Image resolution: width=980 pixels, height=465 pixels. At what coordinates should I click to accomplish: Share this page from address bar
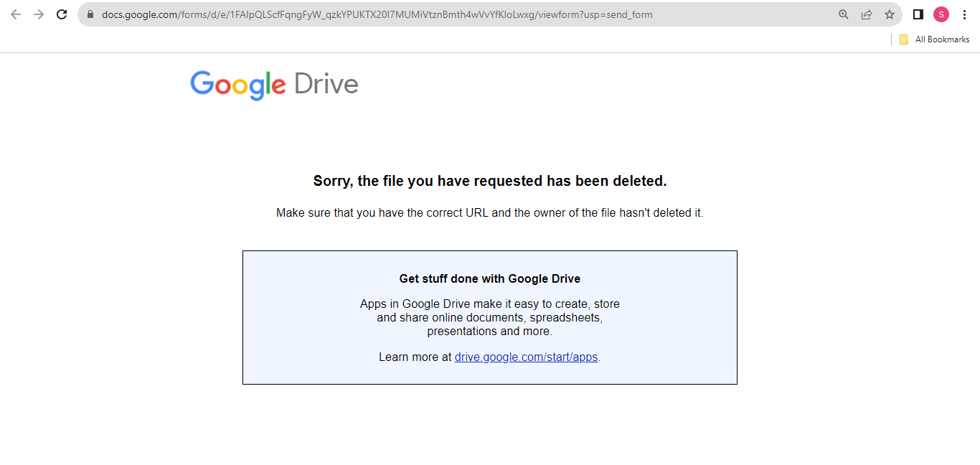click(x=867, y=14)
